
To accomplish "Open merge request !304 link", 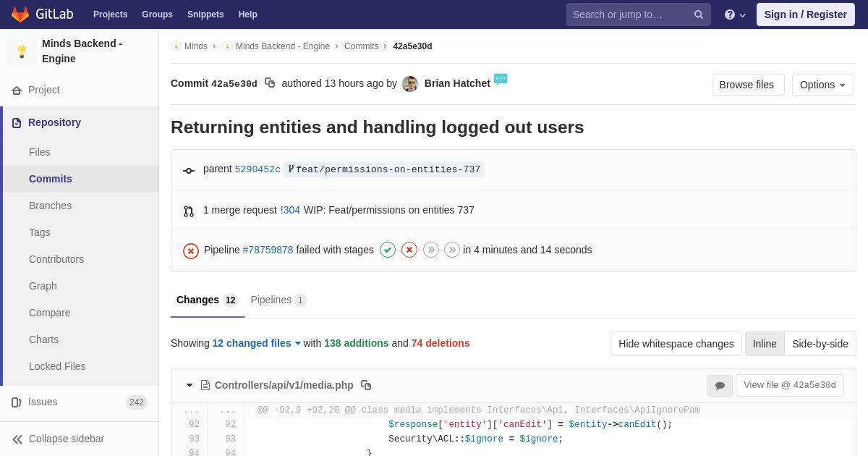I will [290, 210].
